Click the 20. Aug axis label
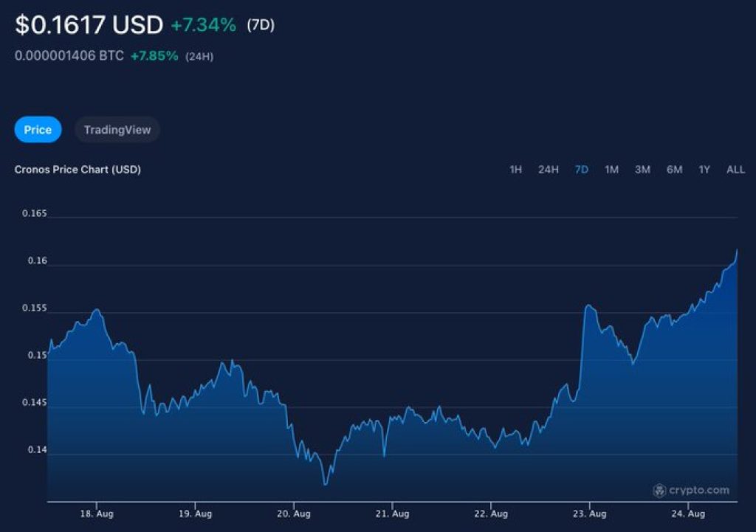The width and height of the screenshot is (756, 532). coord(294,514)
